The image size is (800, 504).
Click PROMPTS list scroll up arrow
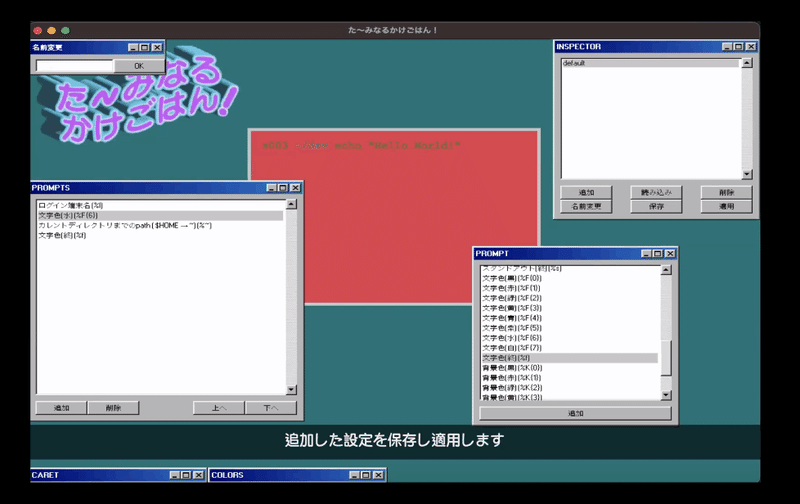[291, 205]
